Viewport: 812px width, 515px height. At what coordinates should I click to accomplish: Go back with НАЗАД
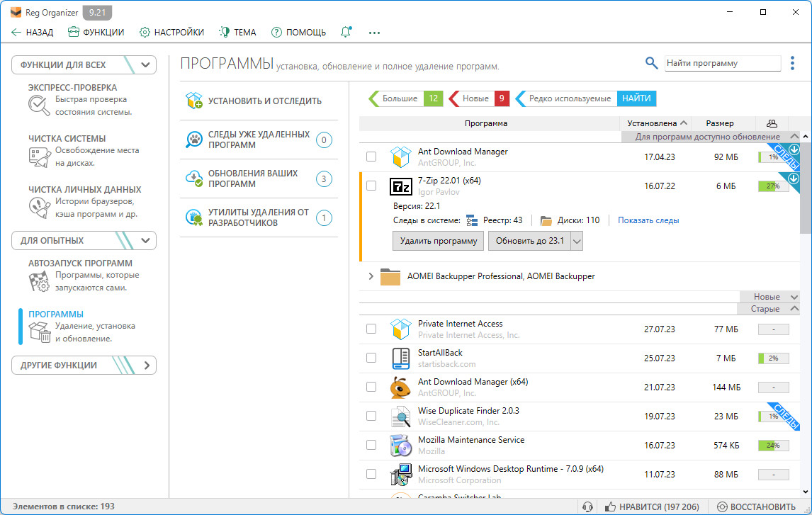tap(32, 32)
